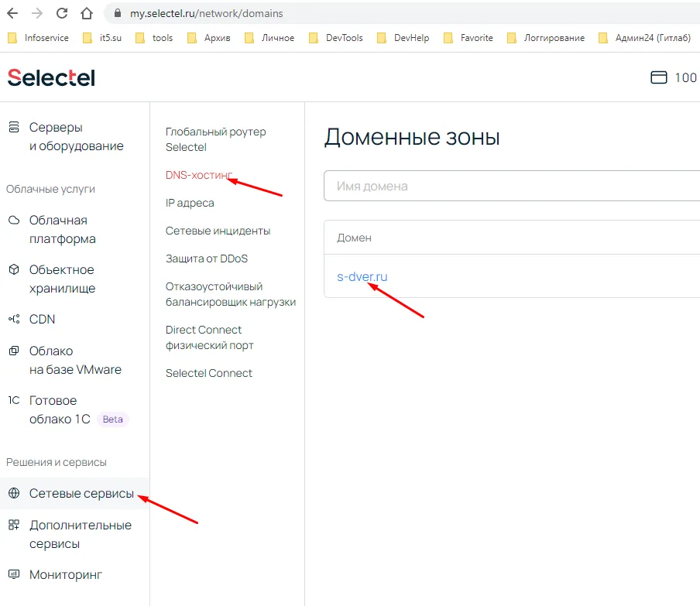The height and width of the screenshot is (606, 700).
Task: Open the Админ24 (Гитлаб) bookmark folder
Action: (x=645, y=38)
